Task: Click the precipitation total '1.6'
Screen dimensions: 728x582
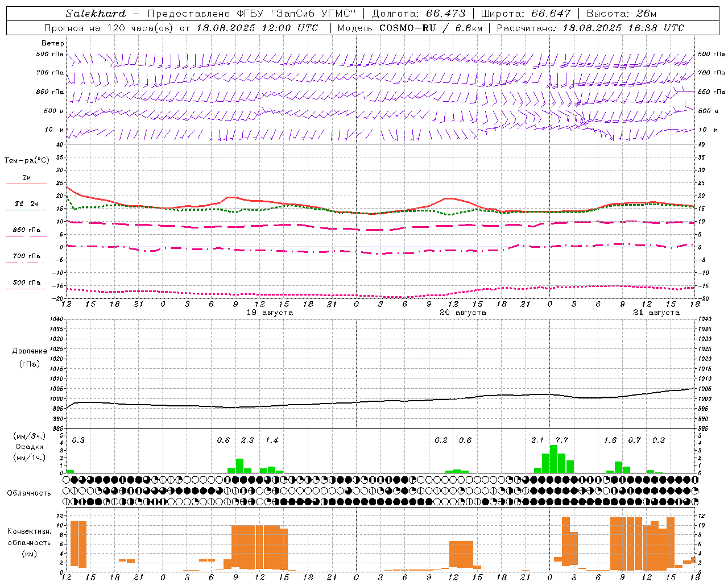Action: [610, 440]
